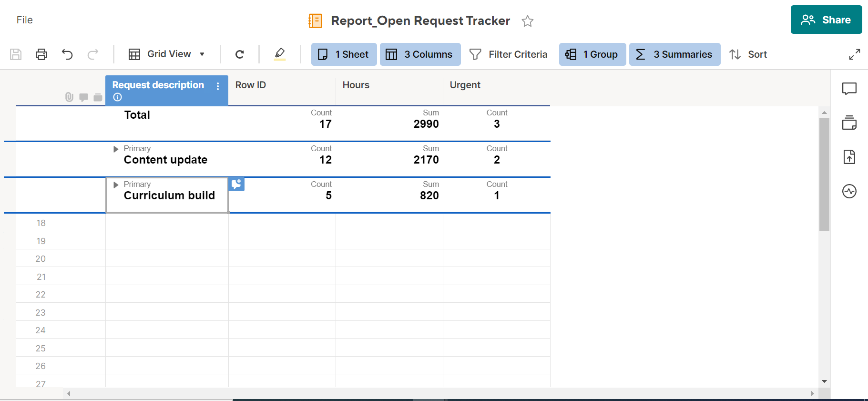
Task: Select the Hours column header
Action: pyautogui.click(x=356, y=85)
